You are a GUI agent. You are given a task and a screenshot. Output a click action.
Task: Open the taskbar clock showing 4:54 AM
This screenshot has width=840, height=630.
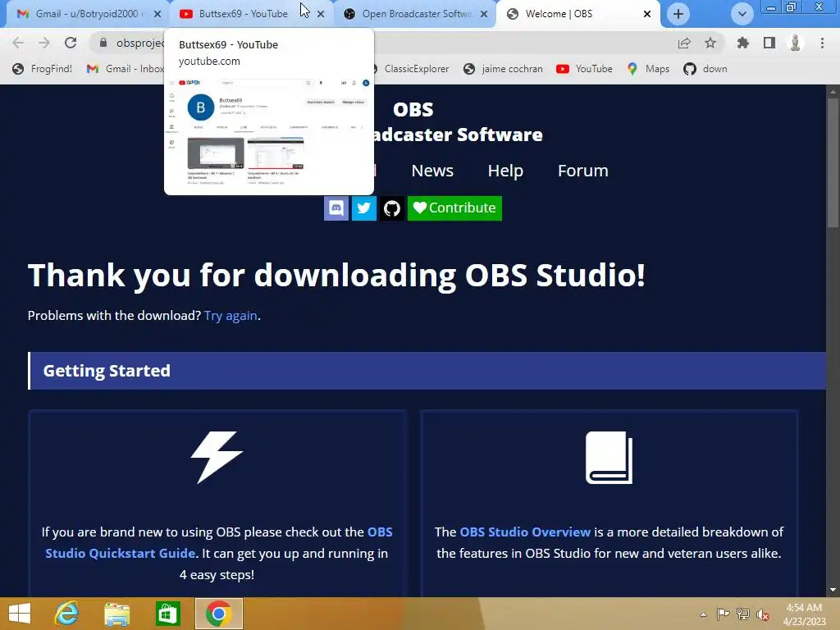(804, 614)
